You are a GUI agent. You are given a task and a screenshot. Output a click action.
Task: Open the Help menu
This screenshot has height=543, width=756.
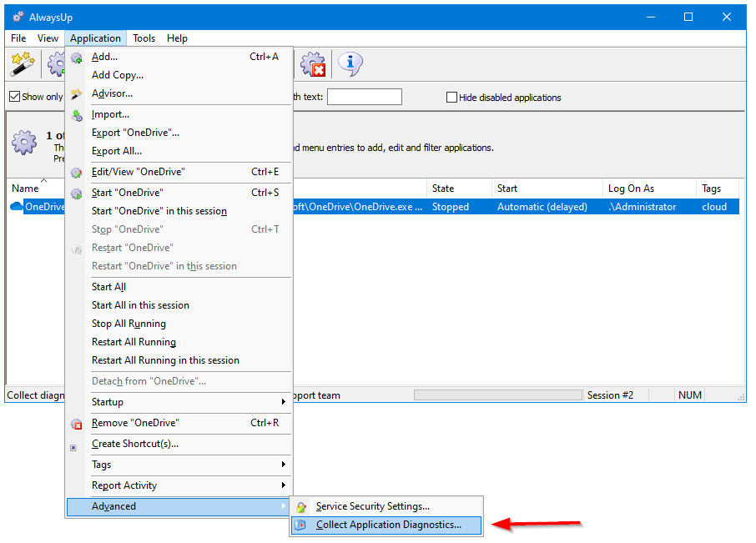click(x=177, y=38)
